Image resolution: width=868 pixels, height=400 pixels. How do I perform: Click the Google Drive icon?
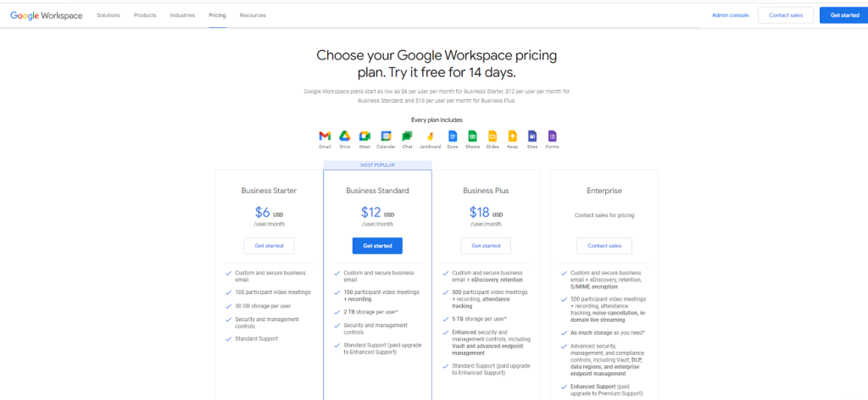click(345, 136)
